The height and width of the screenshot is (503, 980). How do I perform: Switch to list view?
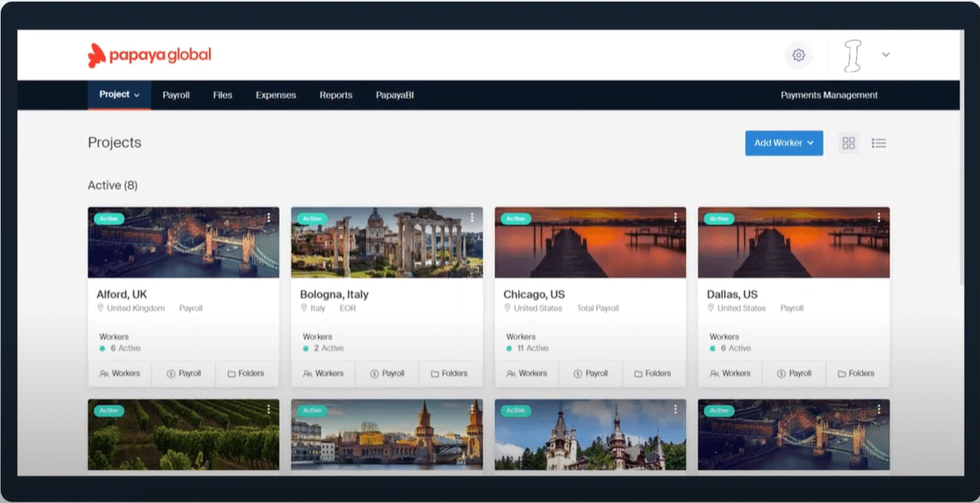click(x=879, y=143)
